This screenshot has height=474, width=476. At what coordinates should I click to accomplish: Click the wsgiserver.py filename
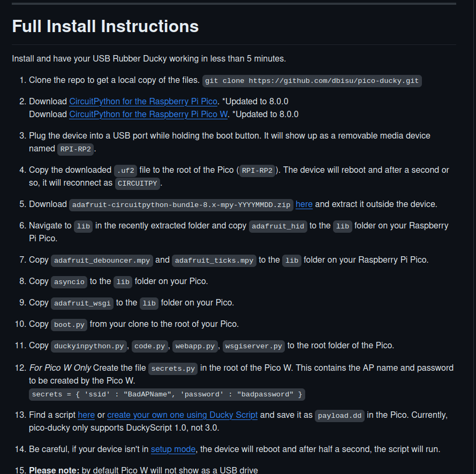[x=253, y=346]
